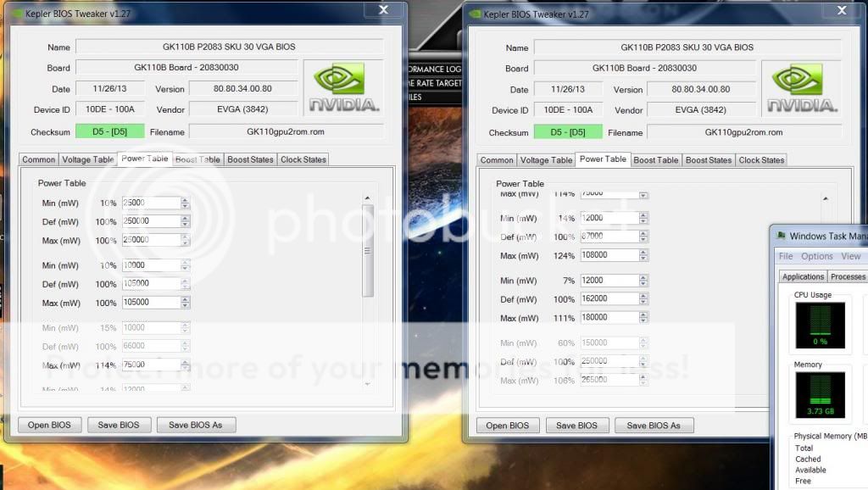Viewport: 868px width, 490px height.
Task: Click the Board field in the left Kepler window
Action: (x=186, y=68)
